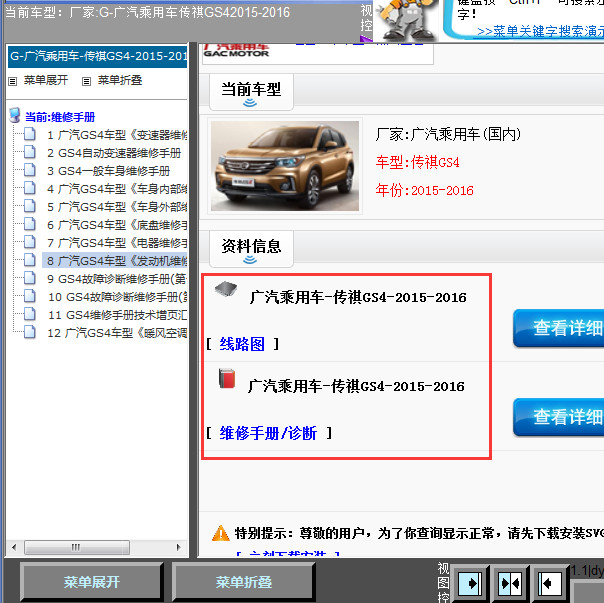Select item 8 广汽GS4车型《发动机维修
Screen dimensions: 604x603
115,260
